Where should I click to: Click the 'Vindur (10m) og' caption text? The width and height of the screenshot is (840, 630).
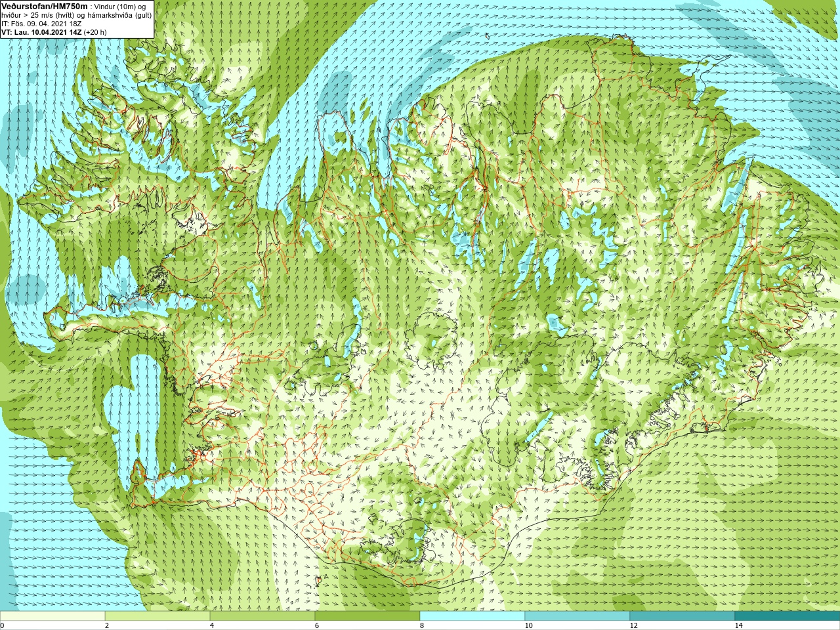click(120, 7)
